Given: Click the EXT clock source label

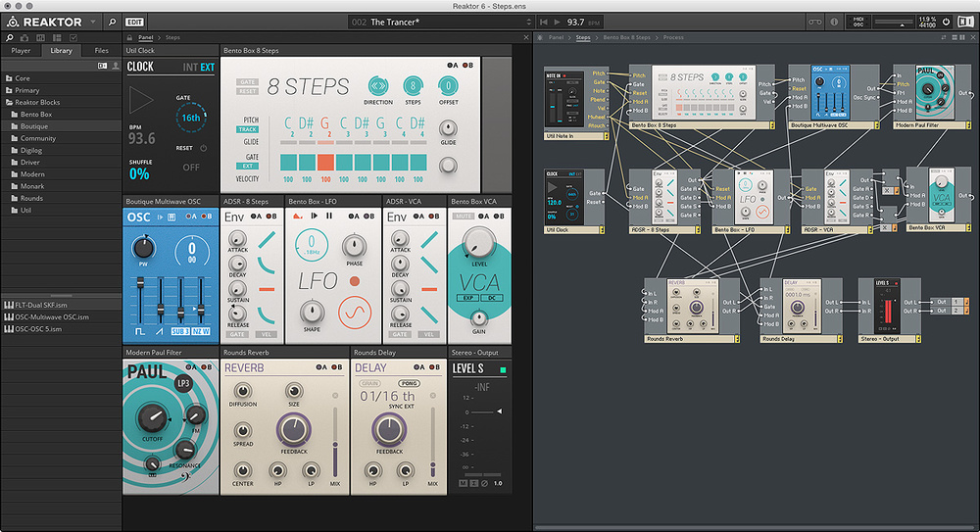Looking at the screenshot, I should coord(206,68).
